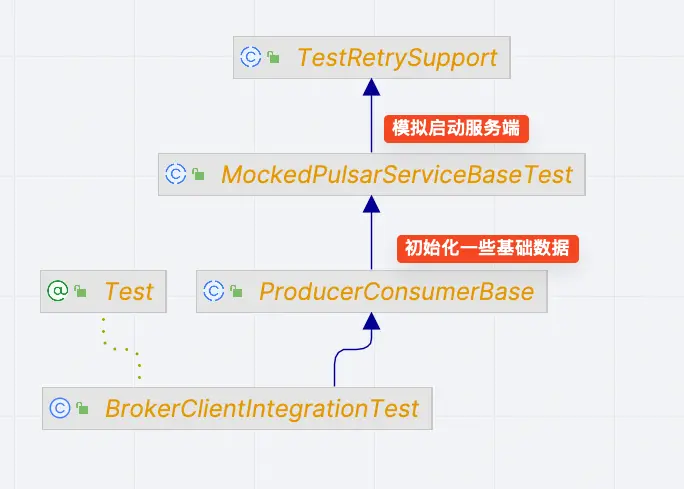Click the arrowhead pointing into ProducerConsumerBase
684x489 pixels.
tap(372, 321)
